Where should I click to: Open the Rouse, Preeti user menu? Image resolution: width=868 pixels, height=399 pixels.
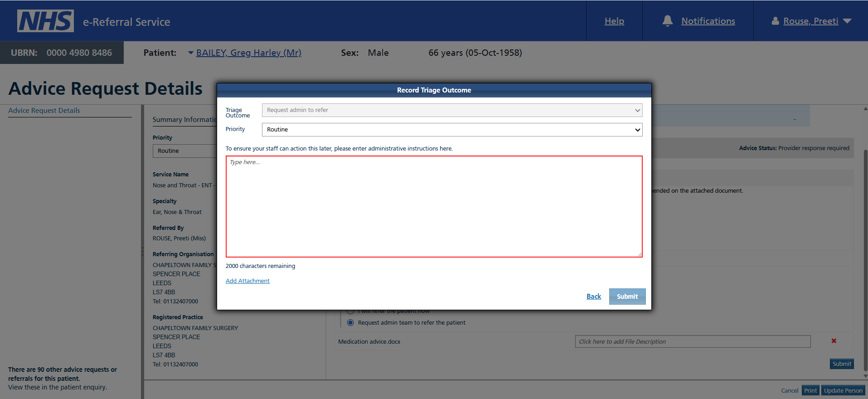810,21
